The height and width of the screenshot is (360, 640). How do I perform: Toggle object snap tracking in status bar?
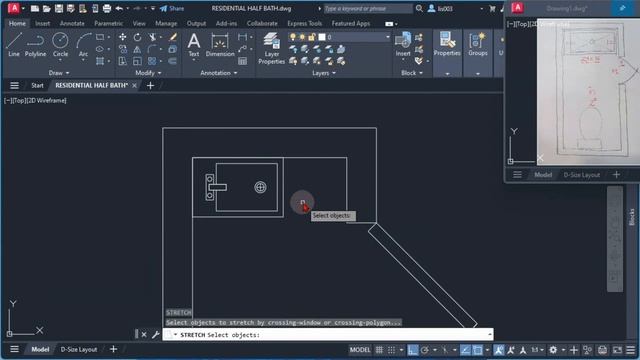pos(465,350)
